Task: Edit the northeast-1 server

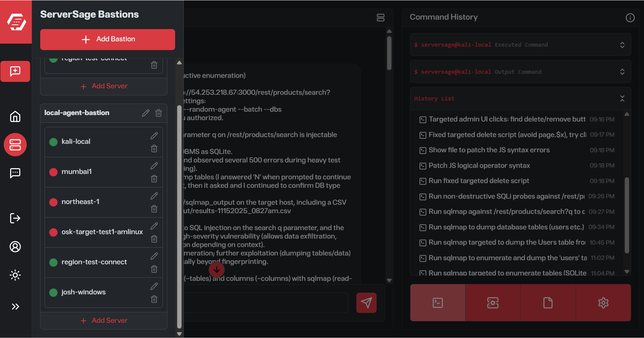Action: [154, 196]
